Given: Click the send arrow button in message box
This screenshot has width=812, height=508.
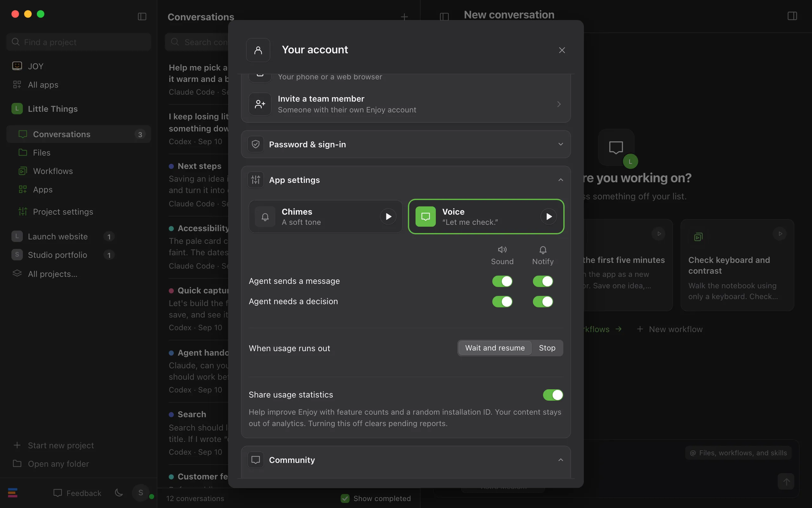Looking at the screenshot, I should click(x=786, y=481).
